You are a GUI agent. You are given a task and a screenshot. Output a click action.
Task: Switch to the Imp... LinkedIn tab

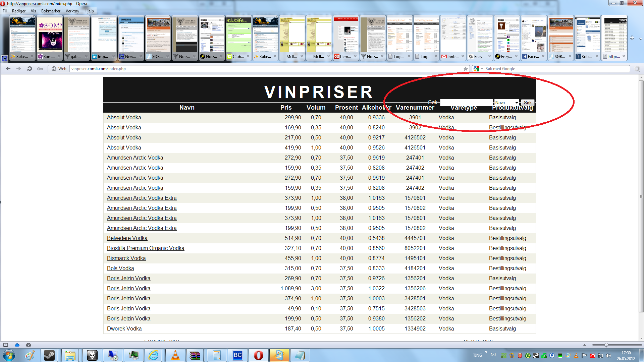tap(104, 39)
